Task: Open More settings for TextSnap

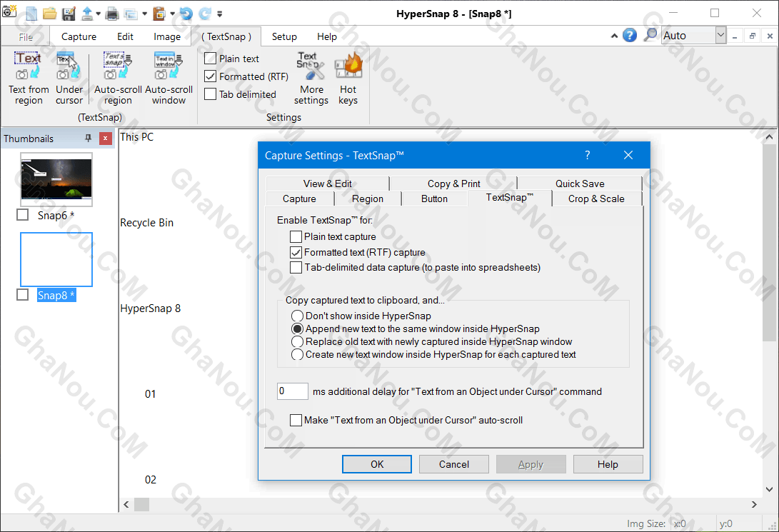Action: tap(311, 79)
